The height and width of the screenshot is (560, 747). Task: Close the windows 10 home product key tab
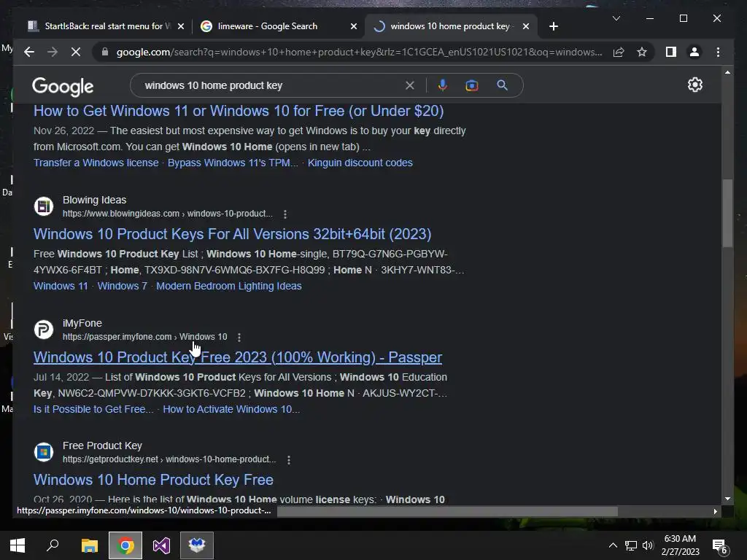point(526,26)
